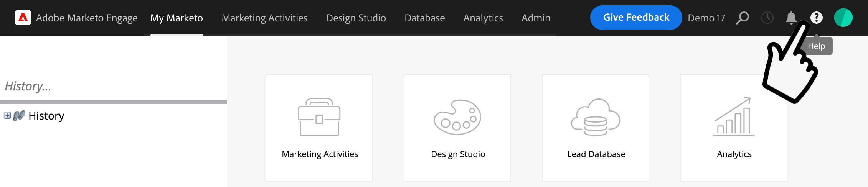This screenshot has width=868, height=187.
Task: Open the Lead Database cloud tile
Action: 596,128
